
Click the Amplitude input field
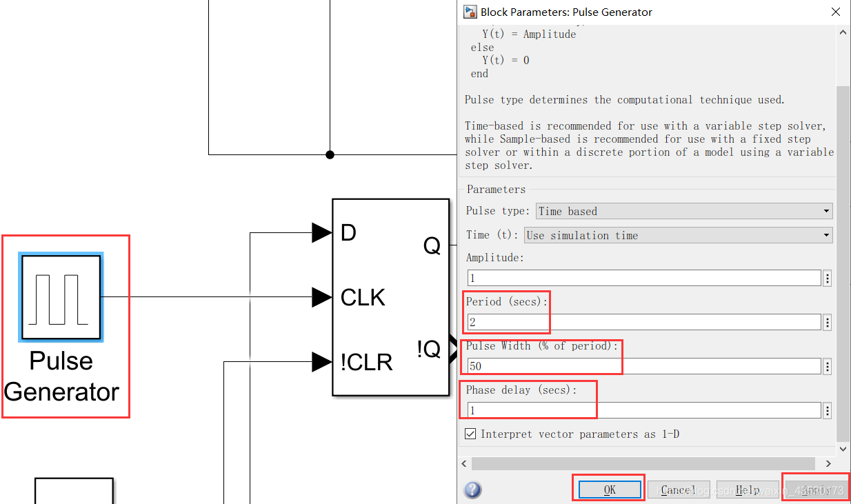coord(643,278)
